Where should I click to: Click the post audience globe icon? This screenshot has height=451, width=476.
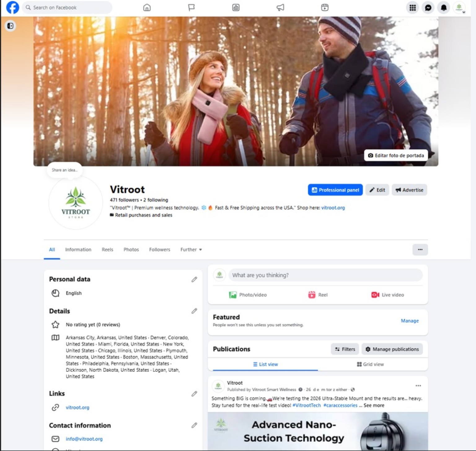tap(352, 390)
